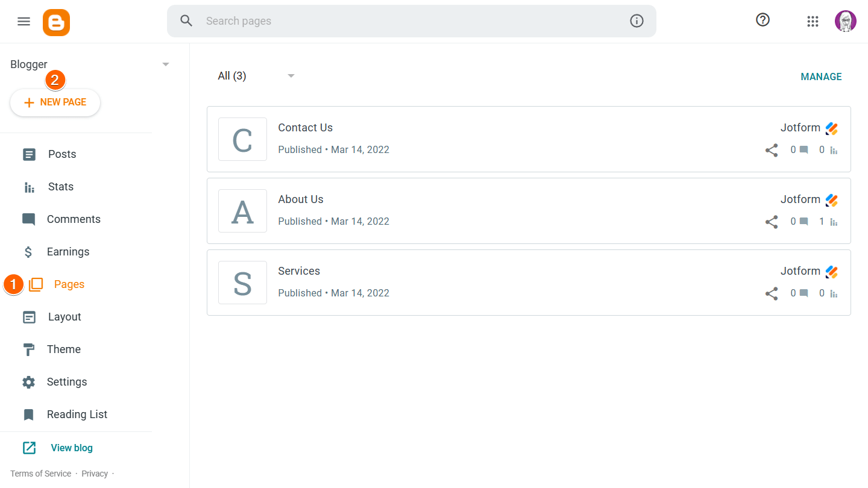Screen dimensions: 868x488
Task: Open the Help question mark icon
Action: click(x=763, y=20)
